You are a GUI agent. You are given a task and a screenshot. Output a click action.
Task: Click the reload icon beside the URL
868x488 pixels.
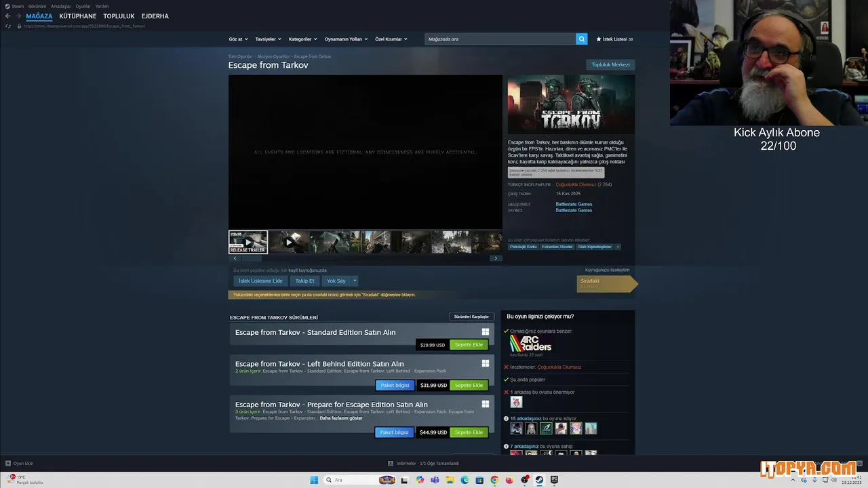(x=8, y=26)
